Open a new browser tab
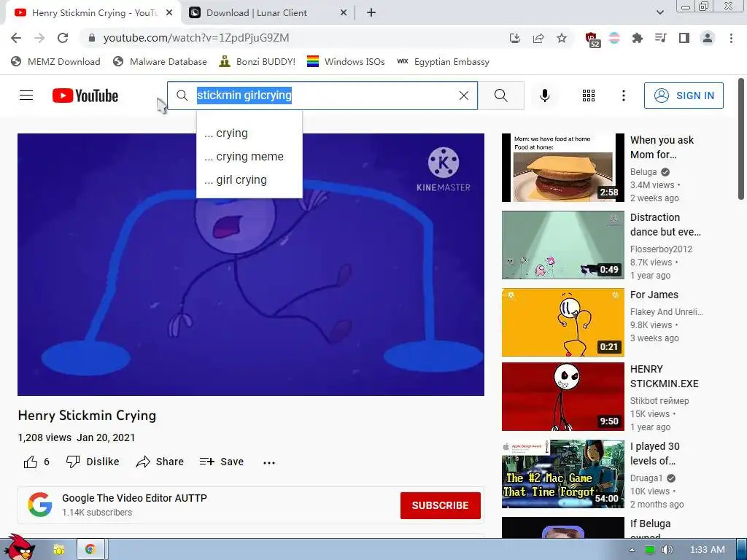This screenshot has height=560, width=747. (x=371, y=13)
